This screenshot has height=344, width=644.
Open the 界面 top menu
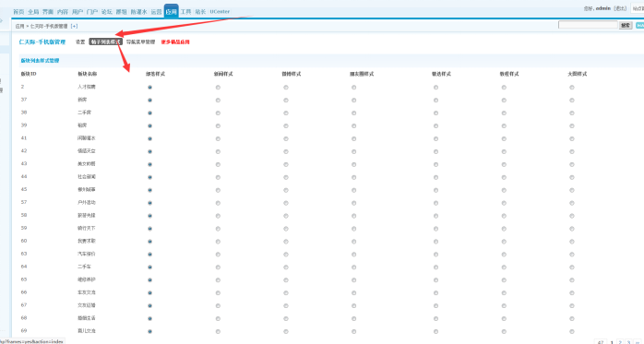pos(48,12)
